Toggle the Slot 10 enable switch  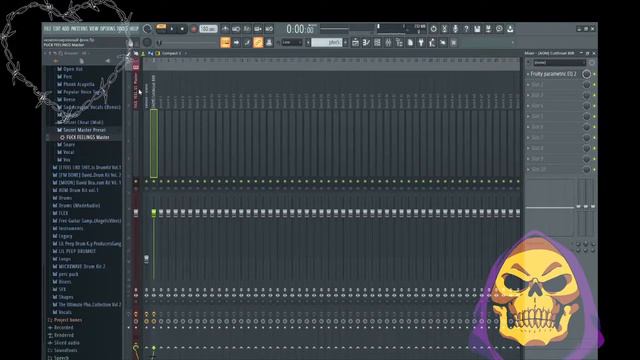tap(594, 169)
